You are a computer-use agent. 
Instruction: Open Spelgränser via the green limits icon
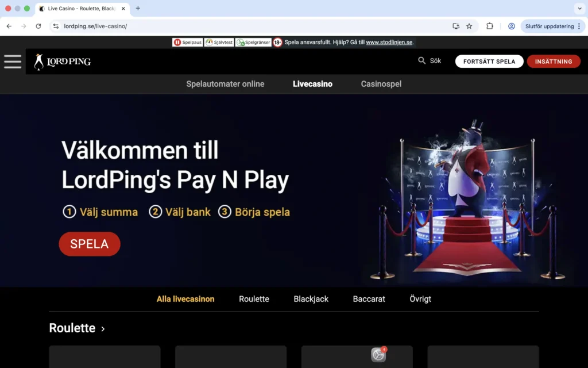pos(240,42)
